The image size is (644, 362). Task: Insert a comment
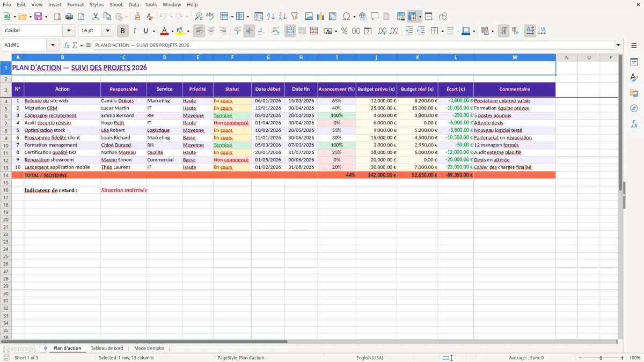point(375,17)
